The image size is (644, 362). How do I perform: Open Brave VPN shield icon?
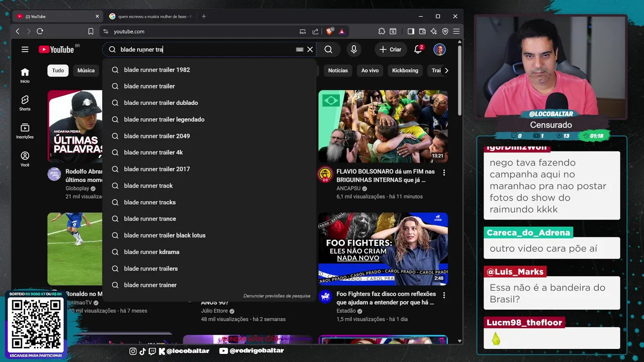(445, 31)
